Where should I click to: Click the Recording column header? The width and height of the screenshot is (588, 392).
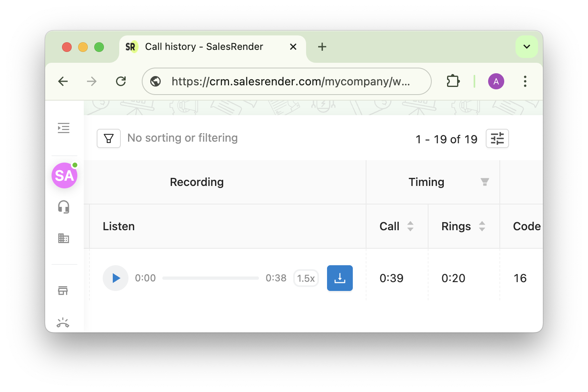coord(197,182)
